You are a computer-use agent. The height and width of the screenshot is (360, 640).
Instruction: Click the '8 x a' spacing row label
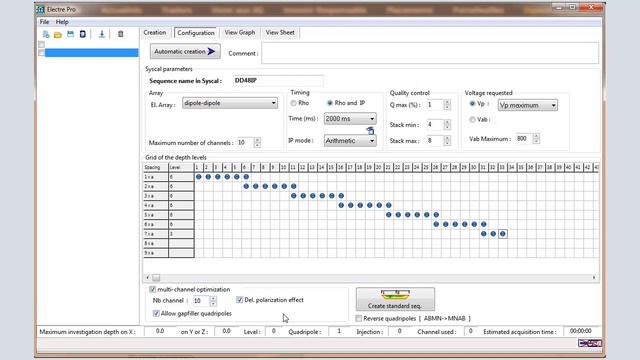pyautogui.click(x=156, y=243)
